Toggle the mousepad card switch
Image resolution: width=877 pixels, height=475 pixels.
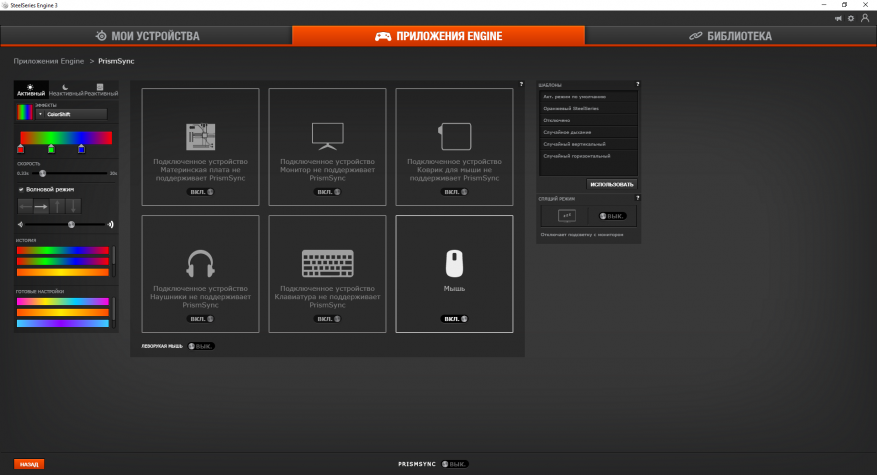pyautogui.click(x=454, y=192)
